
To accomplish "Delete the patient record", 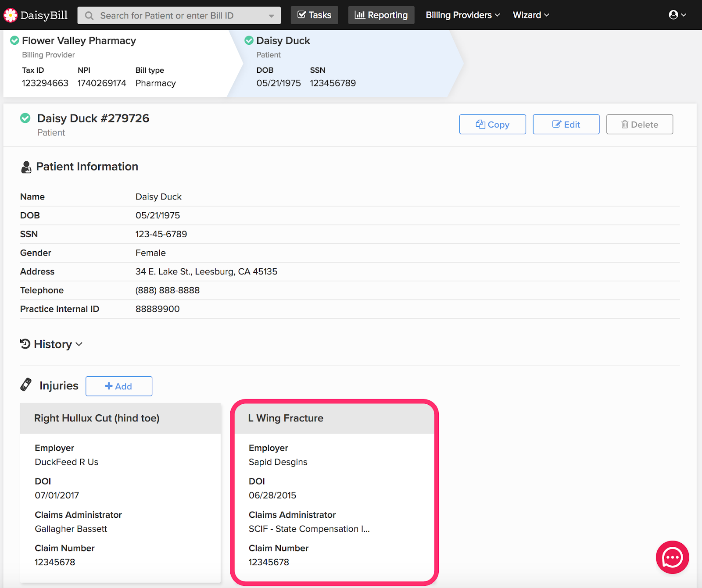I will pos(640,125).
